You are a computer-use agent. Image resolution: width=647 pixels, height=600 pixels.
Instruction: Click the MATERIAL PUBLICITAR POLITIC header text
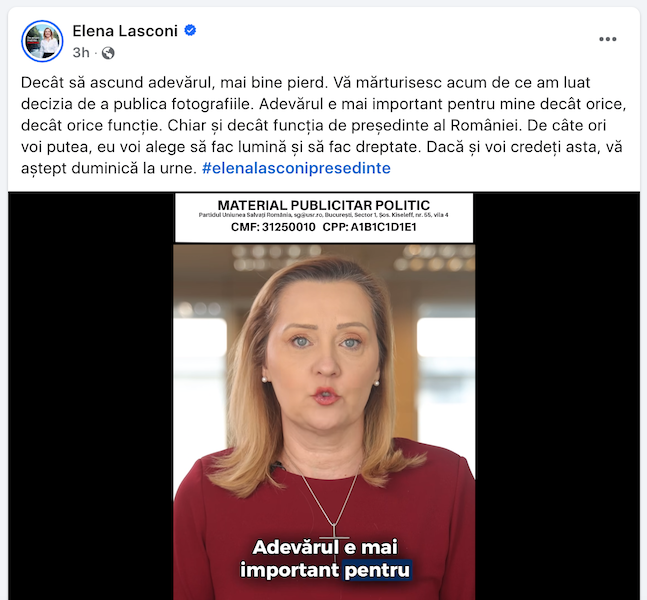coord(324,205)
